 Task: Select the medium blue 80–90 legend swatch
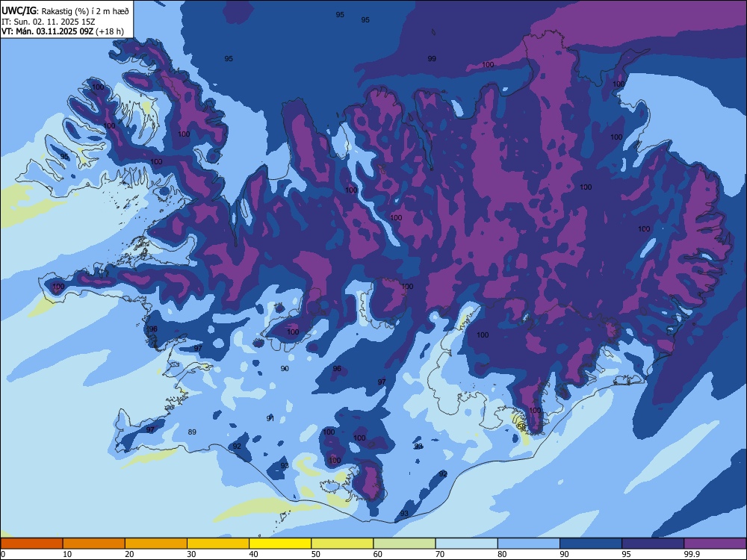[529, 544]
